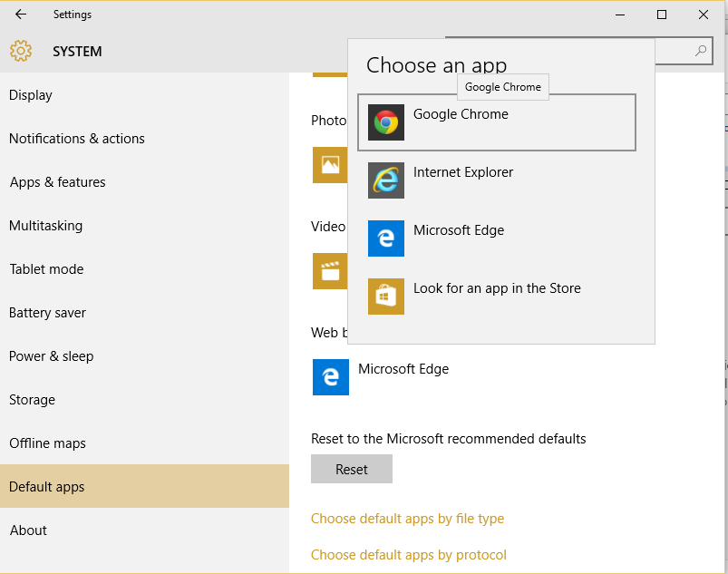Click the Web browser Microsoft Edge icon
Viewport: 728px width, 574px height.
point(331,377)
